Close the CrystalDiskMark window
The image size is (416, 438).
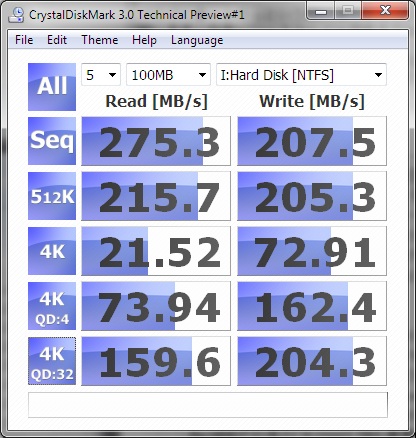pyautogui.click(x=385, y=11)
